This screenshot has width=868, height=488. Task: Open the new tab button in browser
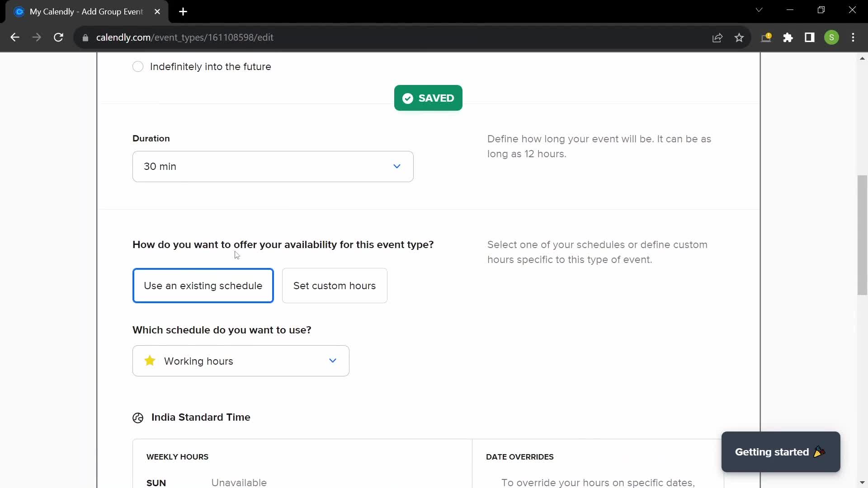click(184, 12)
